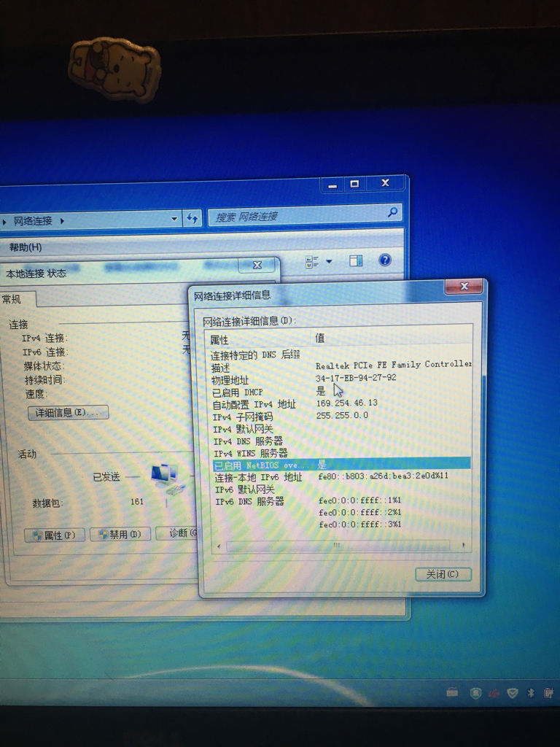
Task: Select the 连接-本地 IPv6 地址 row
Action: click(341, 476)
